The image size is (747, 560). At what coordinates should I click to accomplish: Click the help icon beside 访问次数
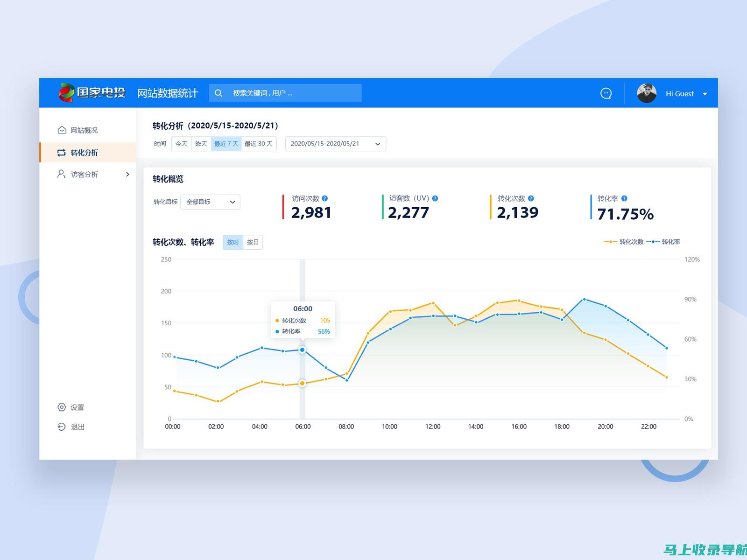[x=325, y=198]
